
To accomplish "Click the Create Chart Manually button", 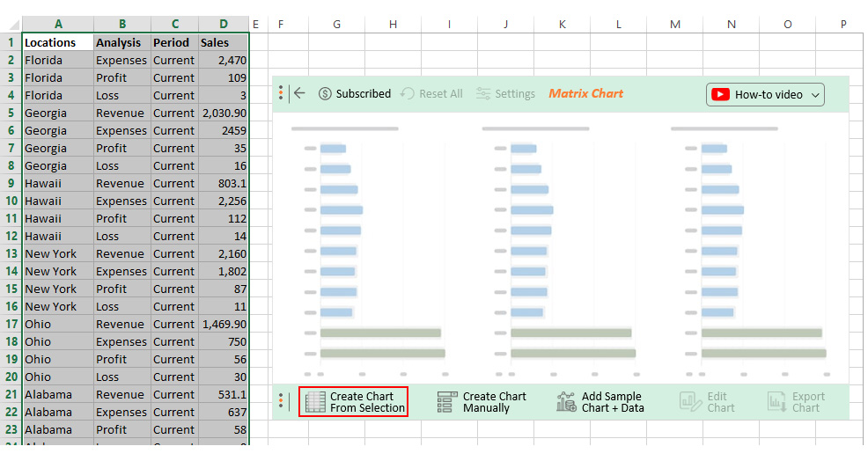I will click(482, 402).
